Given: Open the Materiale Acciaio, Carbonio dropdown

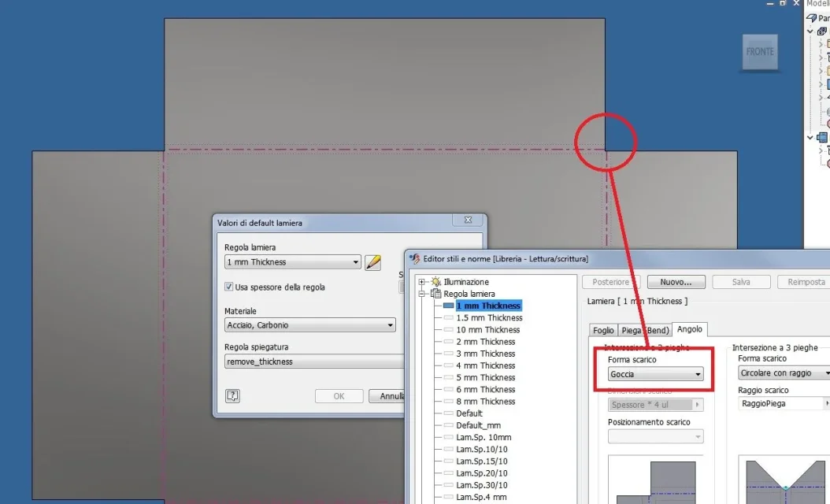Looking at the screenshot, I should pos(309,325).
